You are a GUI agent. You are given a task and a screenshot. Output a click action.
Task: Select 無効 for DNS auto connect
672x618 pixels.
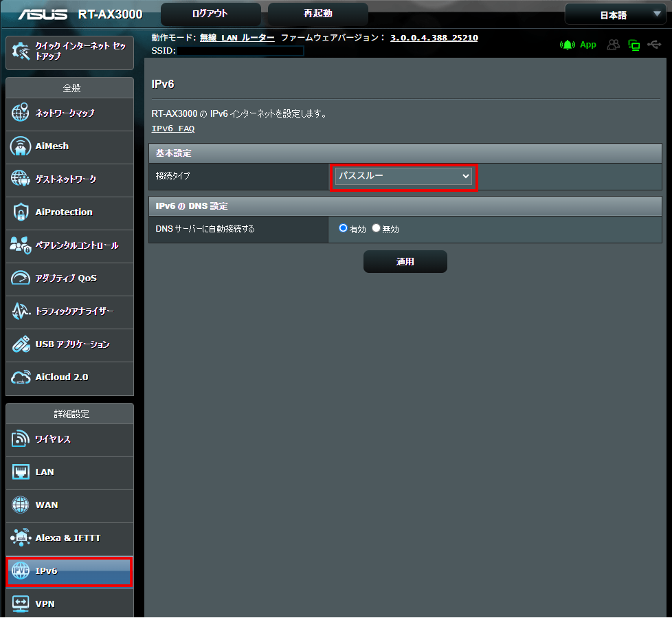click(x=376, y=228)
